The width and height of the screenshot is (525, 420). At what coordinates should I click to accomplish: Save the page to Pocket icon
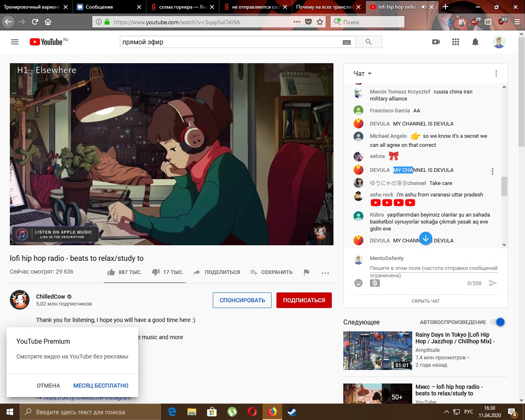[308, 22]
